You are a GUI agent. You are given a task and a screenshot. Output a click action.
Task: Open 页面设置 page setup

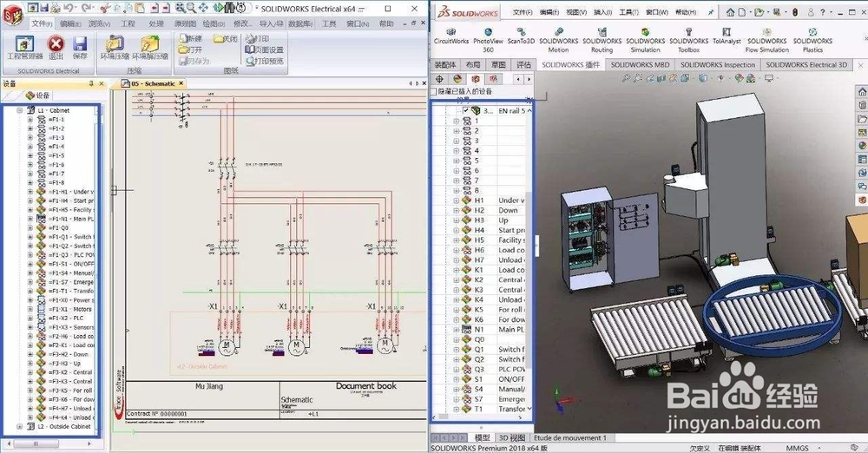(x=265, y=49)
